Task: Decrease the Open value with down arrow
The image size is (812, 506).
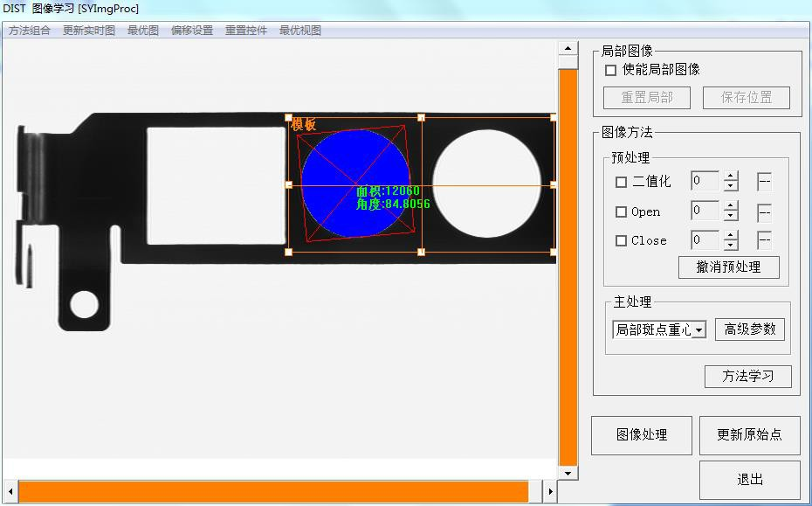Action: tap(731, 216)
